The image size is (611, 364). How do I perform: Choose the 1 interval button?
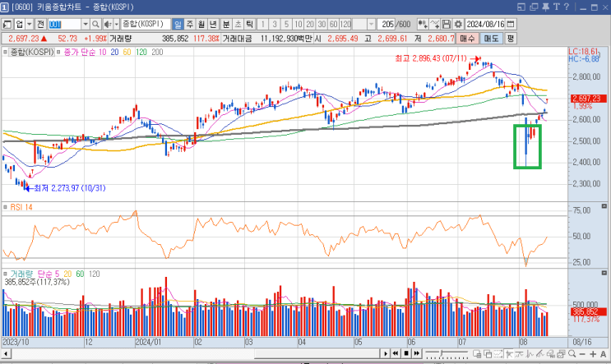tap(262, 24)
